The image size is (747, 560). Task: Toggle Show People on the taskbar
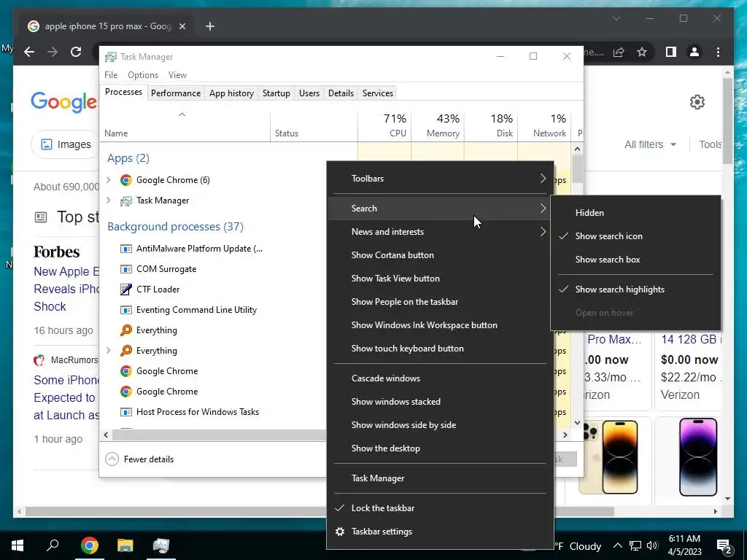tap(440, 302)
